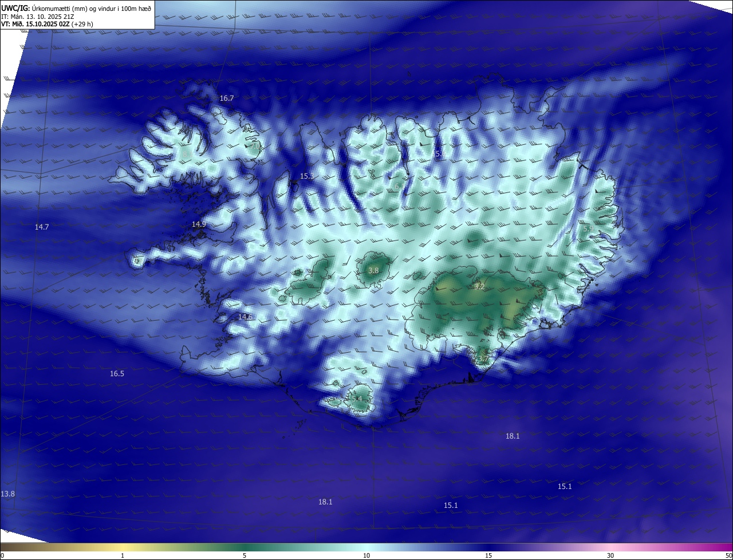
Task: Select the 5 tick on the color scale
Action: click(245, 555)
